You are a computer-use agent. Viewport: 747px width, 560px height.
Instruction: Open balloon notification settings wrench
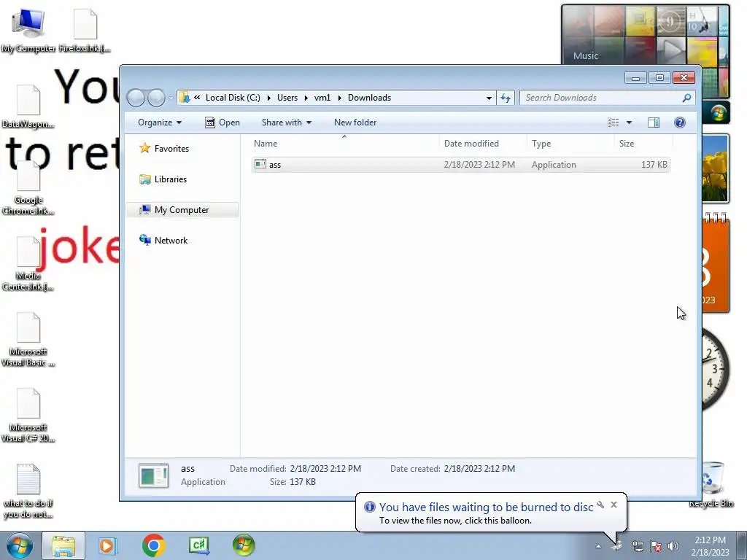[x=600, y=505]
